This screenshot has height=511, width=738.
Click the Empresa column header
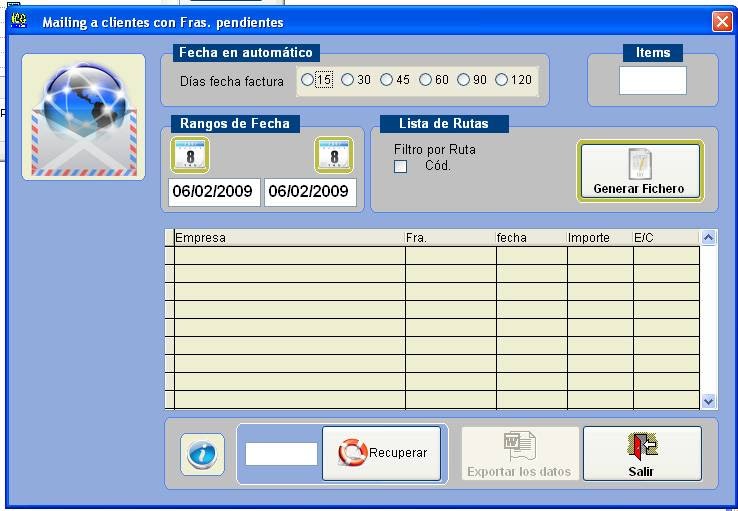pos(289,238)
